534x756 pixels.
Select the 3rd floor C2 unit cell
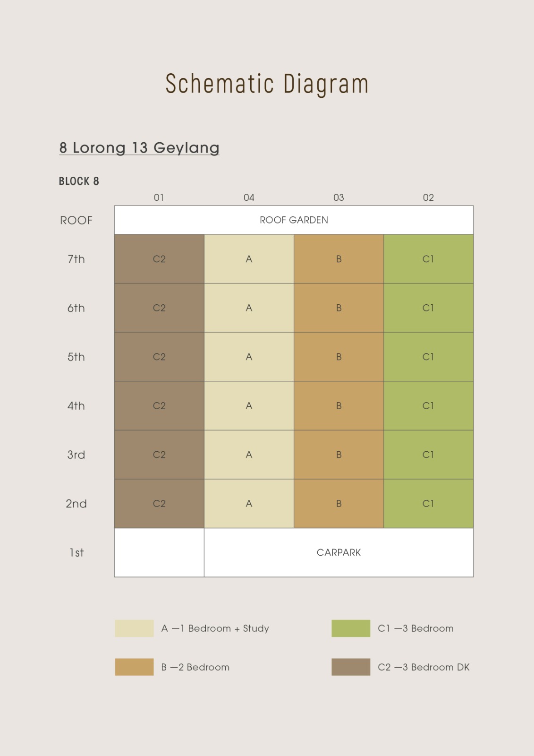(159, 455)
